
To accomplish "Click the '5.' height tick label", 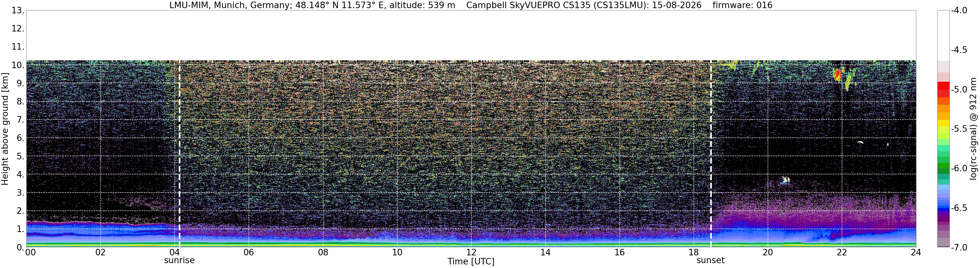I will pos(20,156).
